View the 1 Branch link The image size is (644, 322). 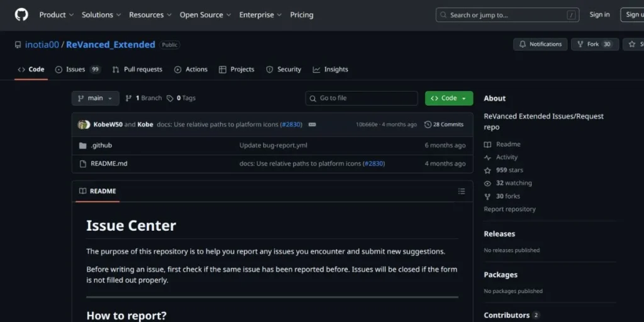pyautogui.click(x=143, y=98)
